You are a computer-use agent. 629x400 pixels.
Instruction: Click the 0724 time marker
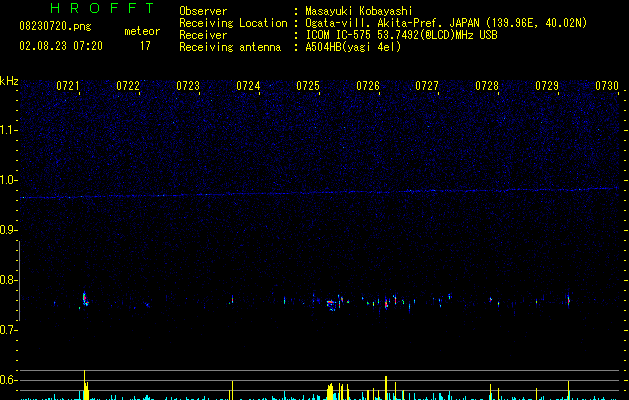[x=248, y=86]
